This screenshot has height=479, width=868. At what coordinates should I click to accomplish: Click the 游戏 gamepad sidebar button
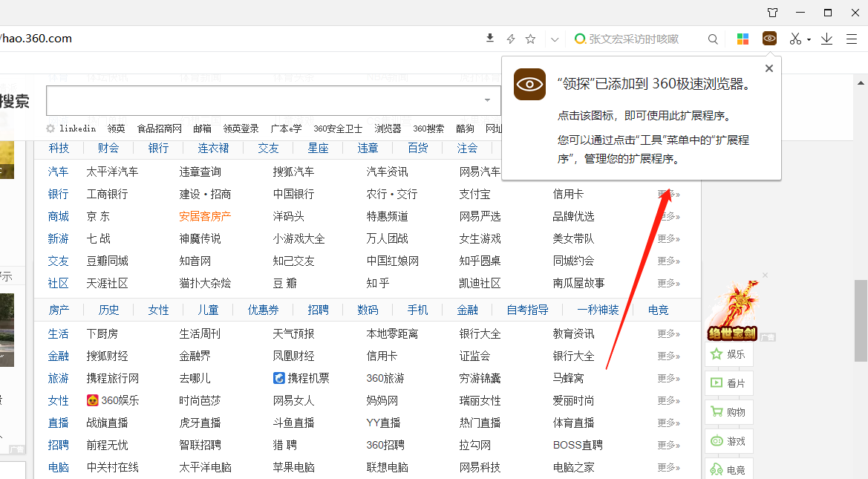click(x=728, y=441)
